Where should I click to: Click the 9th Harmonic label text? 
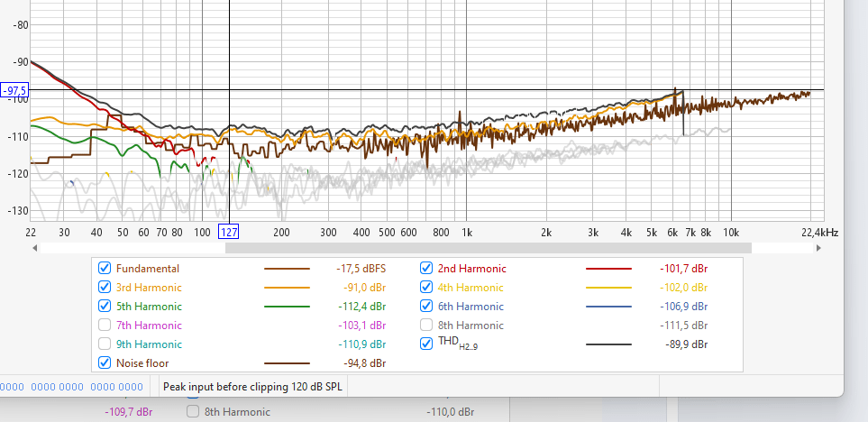point(149,344)
